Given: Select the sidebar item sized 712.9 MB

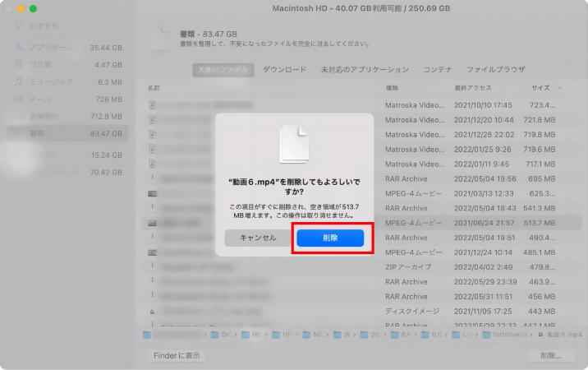Looking at the screenshot, I should pos(67,116).
